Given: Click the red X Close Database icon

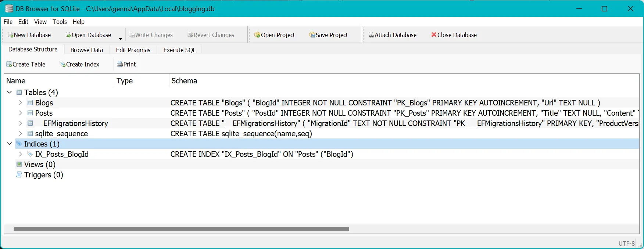Looking at the screenshot, I should (x=434, y=35).
